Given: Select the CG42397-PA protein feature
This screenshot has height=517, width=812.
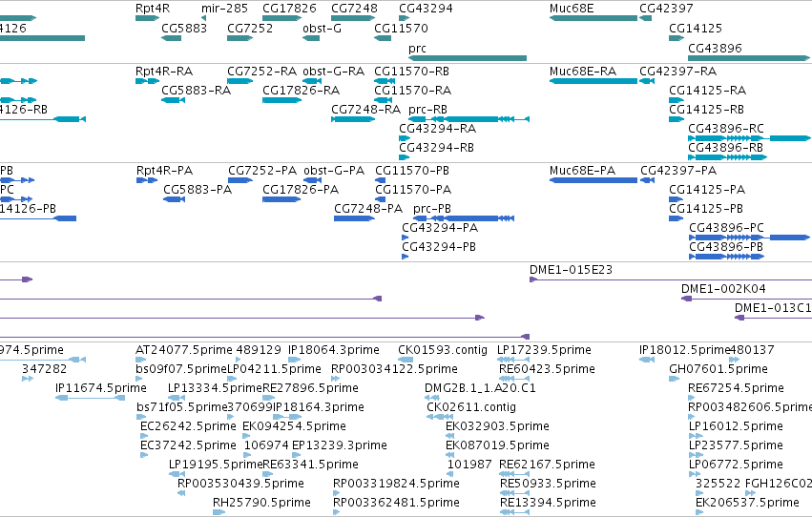Looking at the screenshot, I should click(647, 180).
